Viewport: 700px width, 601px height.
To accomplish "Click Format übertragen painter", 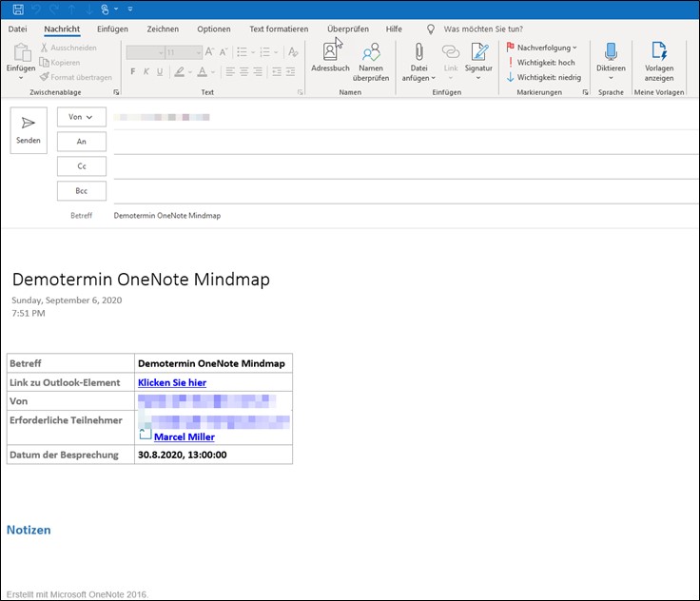I will pyautogui.click(x=76, y=77).
